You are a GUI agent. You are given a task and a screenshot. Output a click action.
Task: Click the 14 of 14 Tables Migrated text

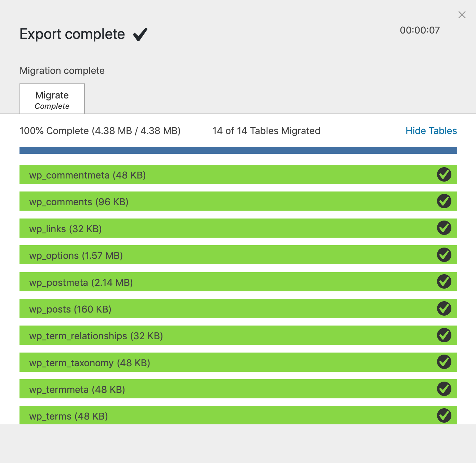click(266, 131)
